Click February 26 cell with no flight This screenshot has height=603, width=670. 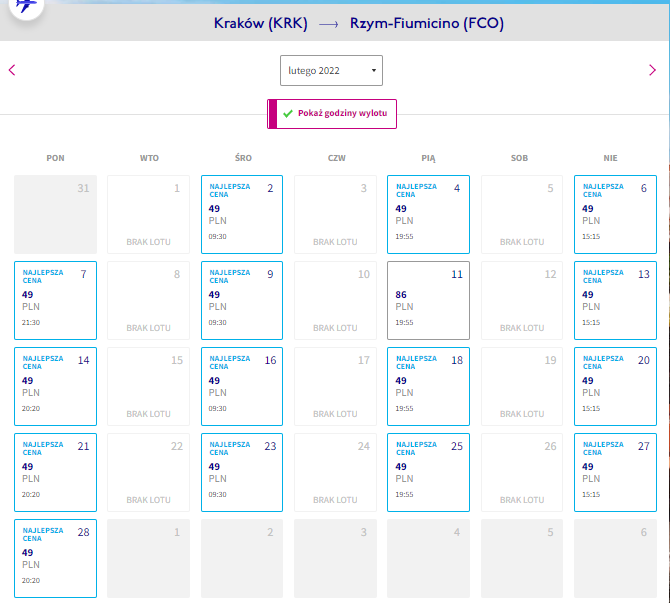click(522, 472)
